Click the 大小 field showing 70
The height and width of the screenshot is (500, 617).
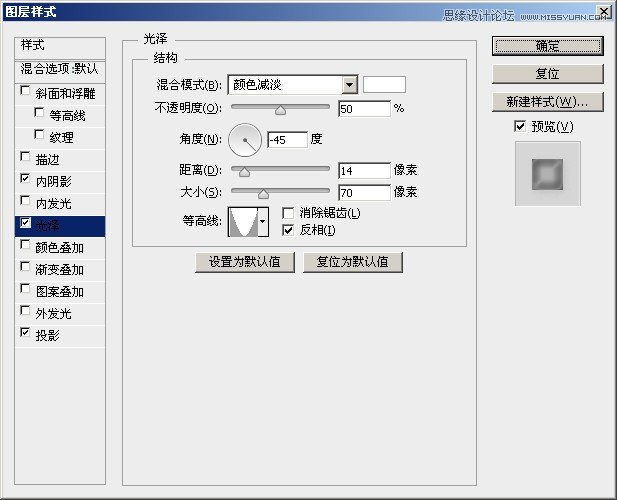point(364,193)
